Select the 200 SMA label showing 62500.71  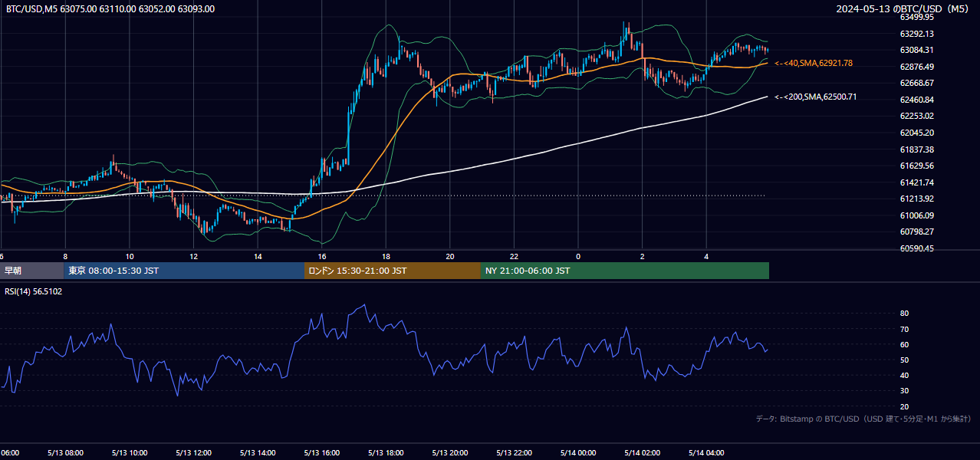click(x=815, y=97)
